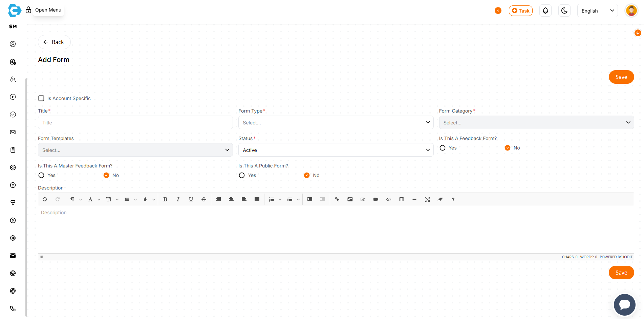Click the undo icon in editor toolbar

45,199
